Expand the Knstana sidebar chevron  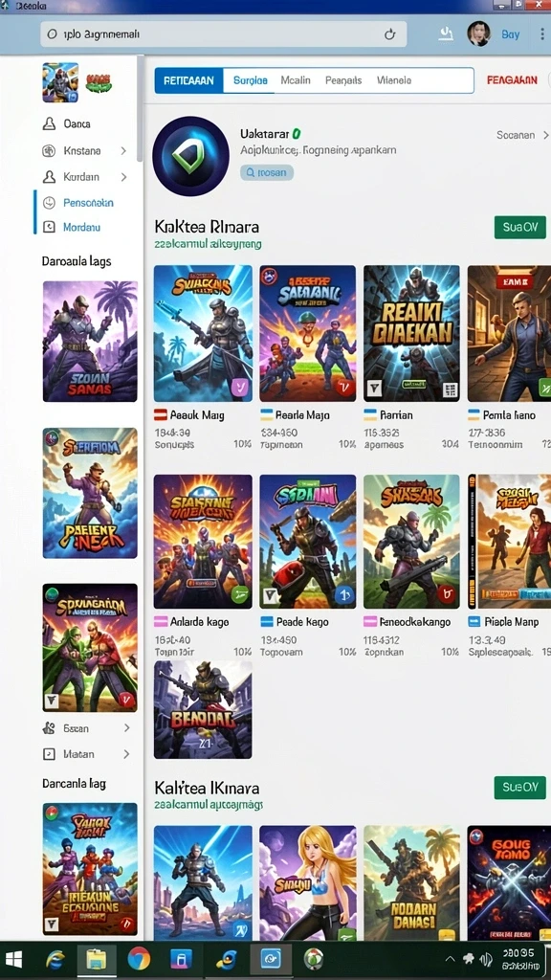(x=123, y=150)
